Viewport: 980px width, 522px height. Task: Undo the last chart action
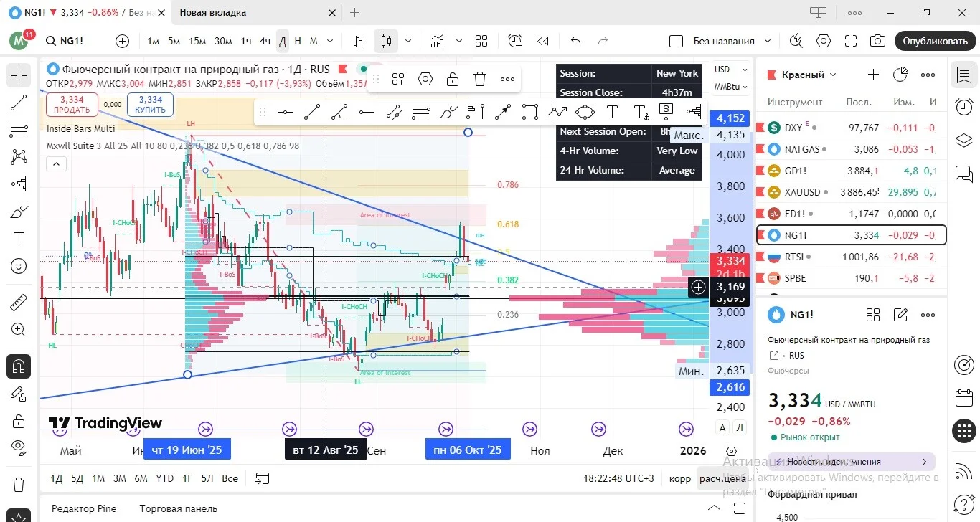click(x=575, y=41)
